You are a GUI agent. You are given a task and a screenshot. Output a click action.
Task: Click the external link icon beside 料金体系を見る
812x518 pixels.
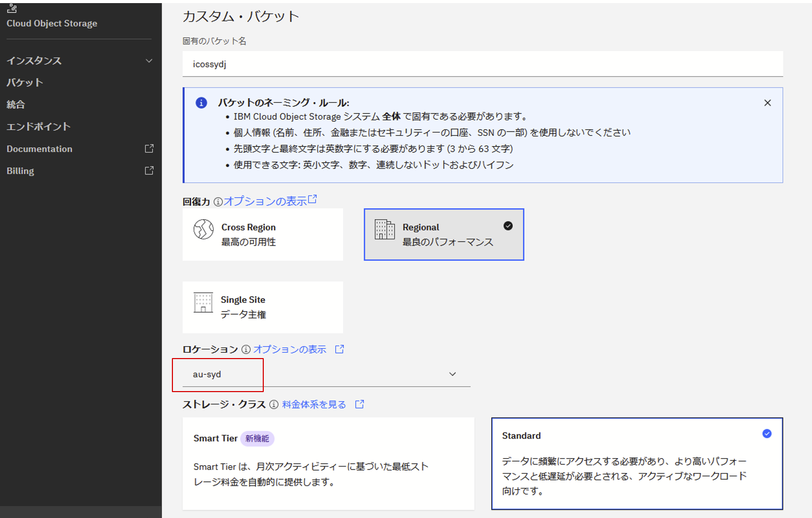(360, 404)
